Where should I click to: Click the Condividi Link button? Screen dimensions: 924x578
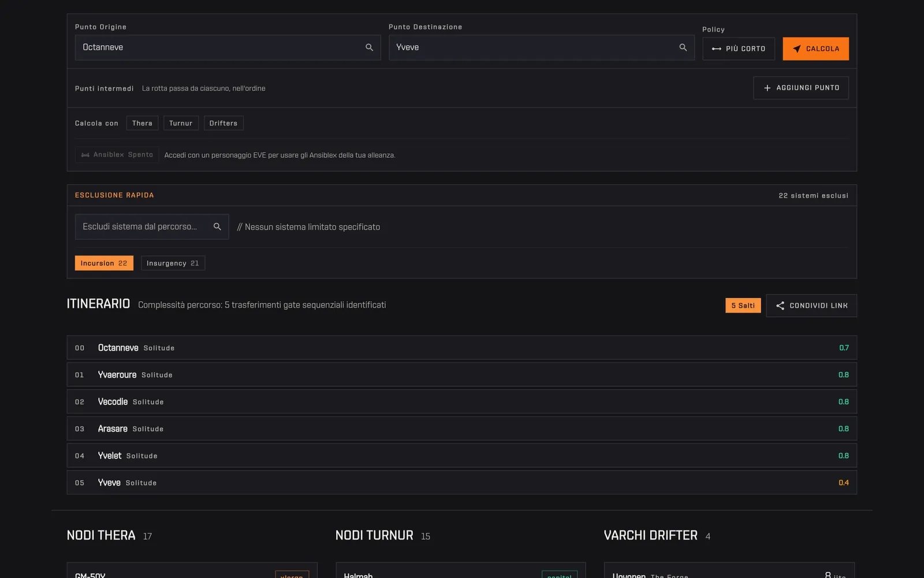click(811, 306)
